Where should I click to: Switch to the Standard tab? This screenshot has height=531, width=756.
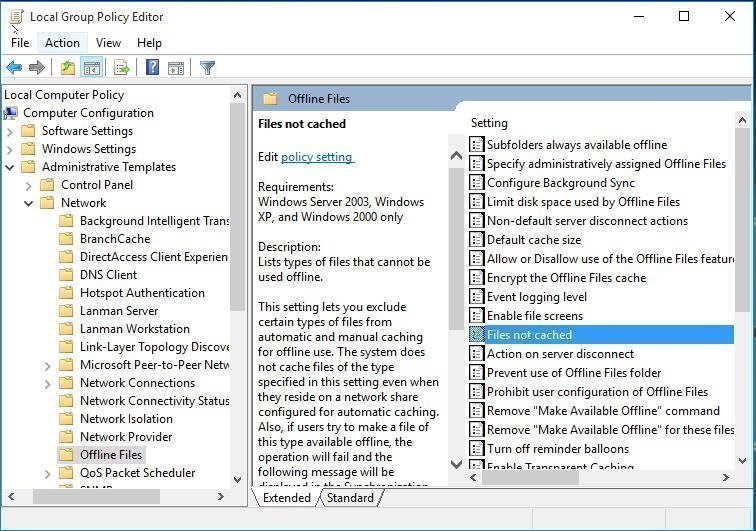coord(350,497)
